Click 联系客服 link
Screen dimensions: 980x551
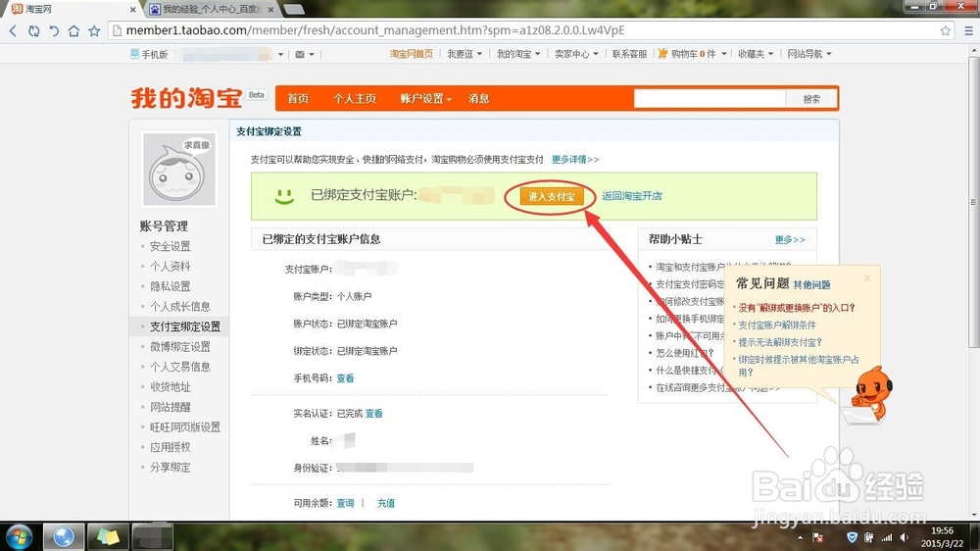pos(629,54)
